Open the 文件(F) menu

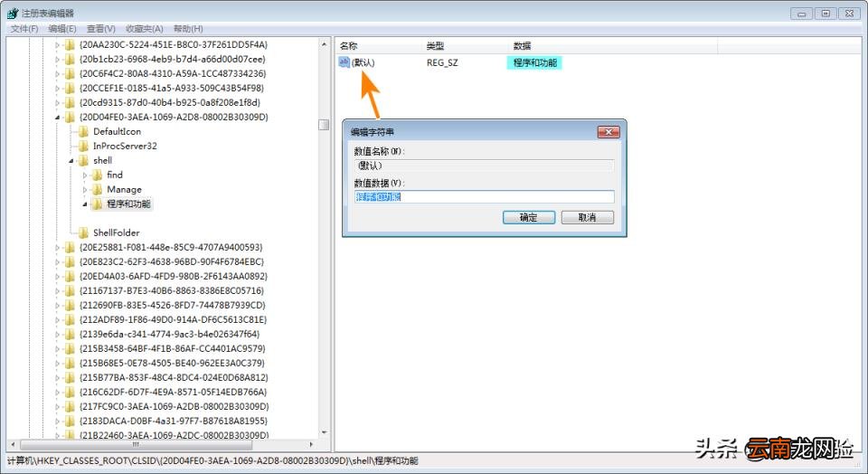24,29
